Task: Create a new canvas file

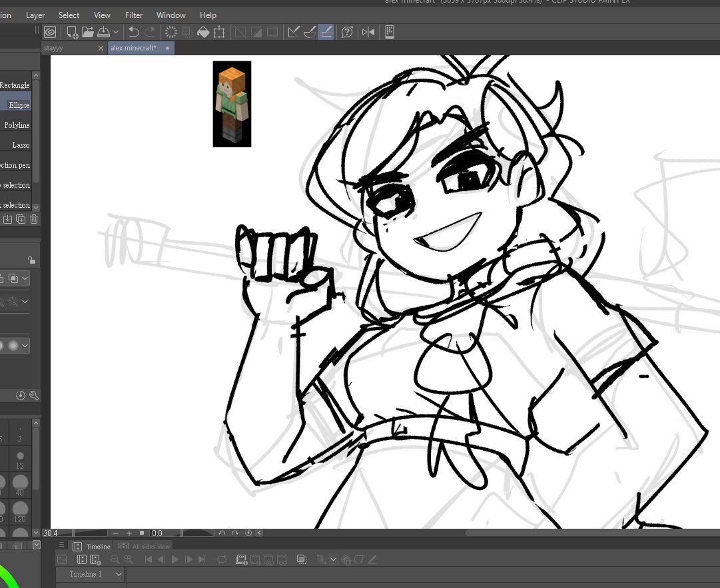Action: (72, 32)
